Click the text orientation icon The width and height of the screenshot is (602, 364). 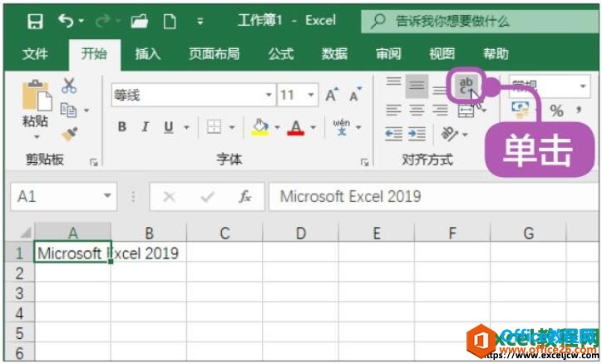pos(449,134)
